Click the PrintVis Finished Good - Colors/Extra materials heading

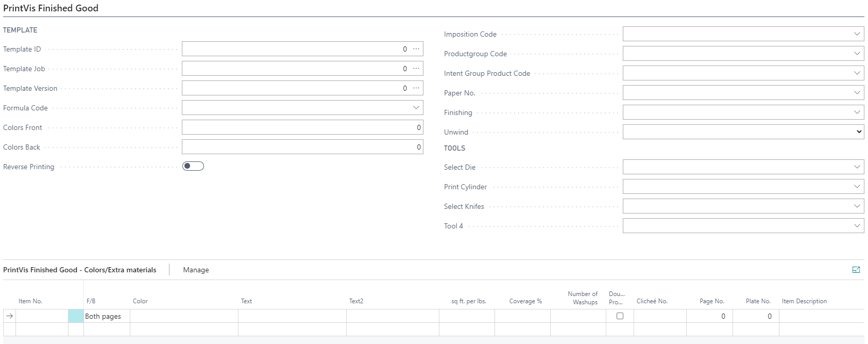pos(80,270)
